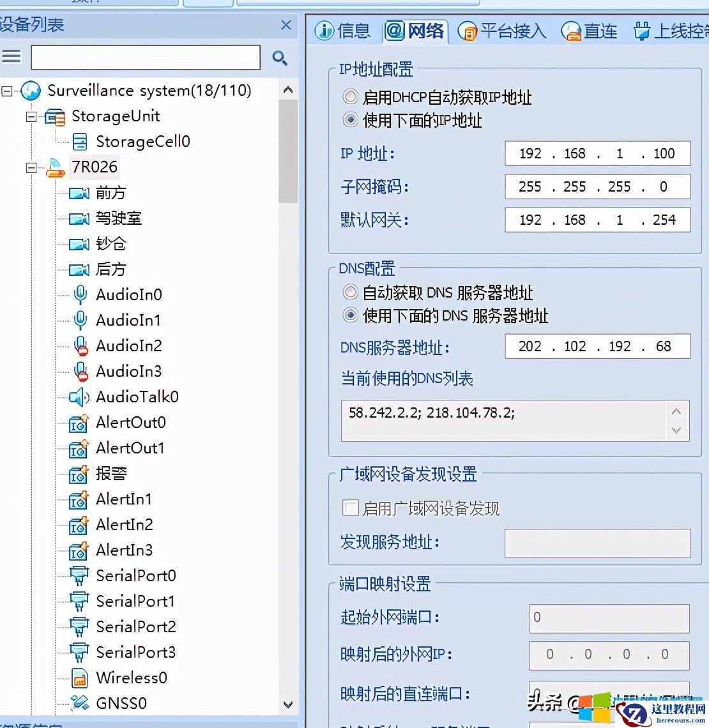
Task: Click the AlertIn2 IO icon
Action: [79, 525]
